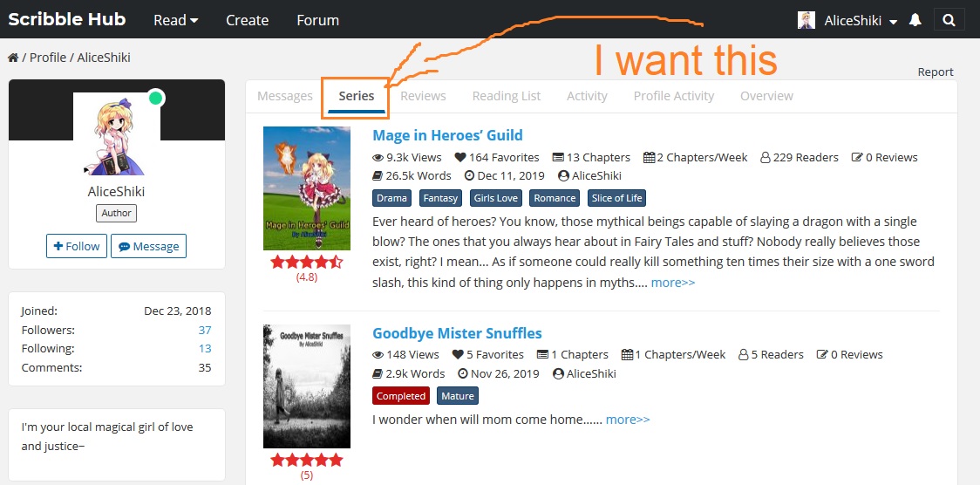Expand Goodbye Mister Snuffles description with more>>
Screen dimensions: 980x485
(x=628, y=420)
